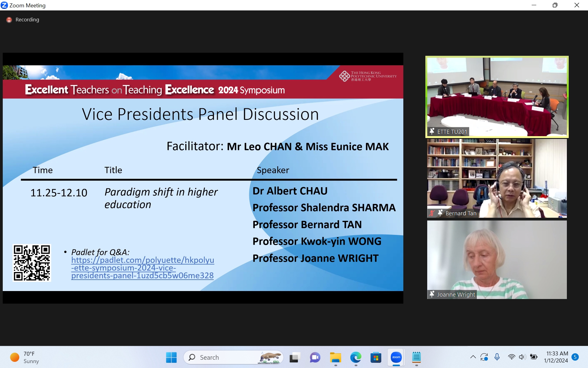
Task: Open File Explorer from taskbar
Action: (x=335, y=357)
